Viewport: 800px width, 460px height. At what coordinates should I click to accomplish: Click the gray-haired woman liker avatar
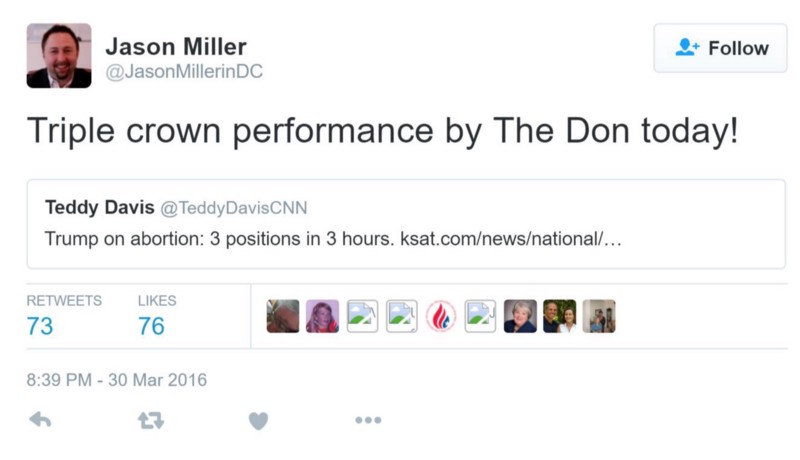tap(520, 316)
